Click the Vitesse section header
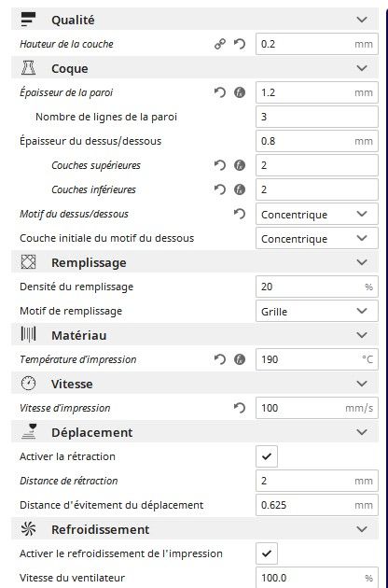 tap(195, 384)
